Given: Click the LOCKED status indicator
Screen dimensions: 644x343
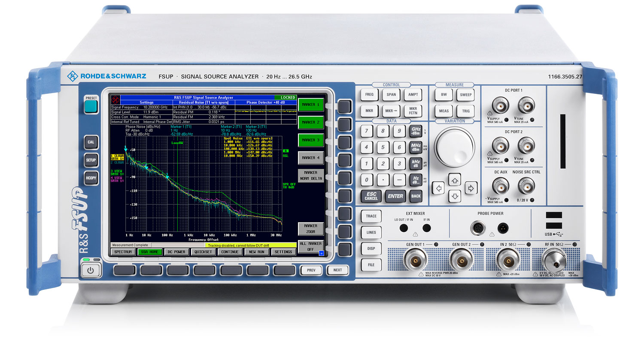Looking at the screenshot, I should click(286, 98).
